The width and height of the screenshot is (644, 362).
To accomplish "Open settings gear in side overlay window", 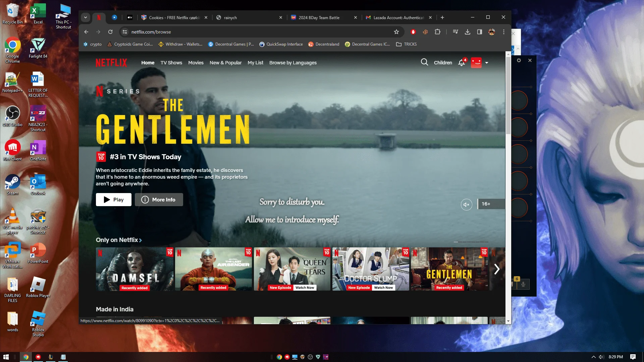I will pos(519,60).
